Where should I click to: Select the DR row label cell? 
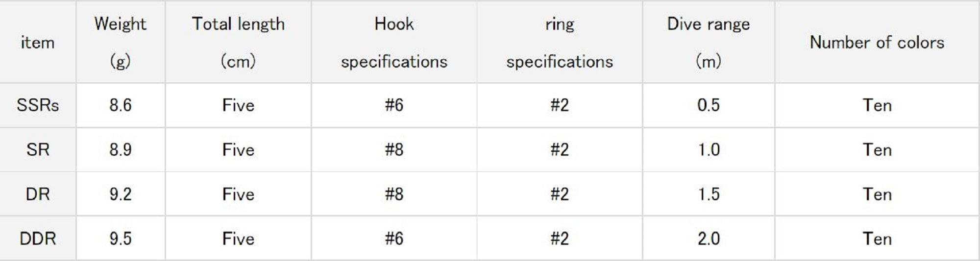pos(38,194)
